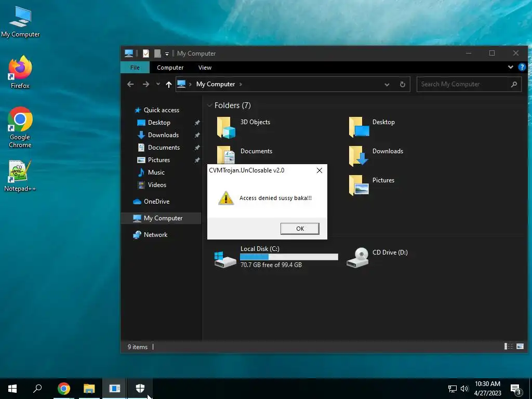Image resolution: width=532 pixels, height=399 pixels.
Task: Select Documents in Quick access list
Action: (x=159, y=148)
